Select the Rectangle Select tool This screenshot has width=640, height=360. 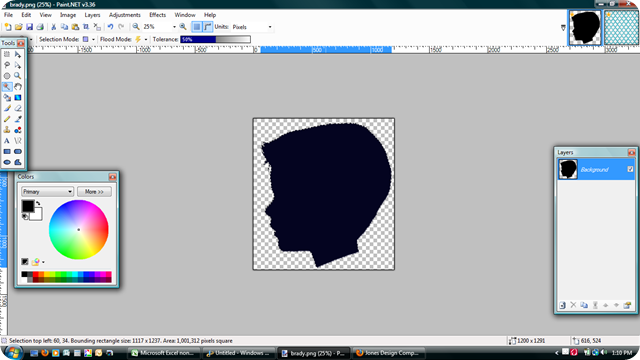(x=7, y=54)
